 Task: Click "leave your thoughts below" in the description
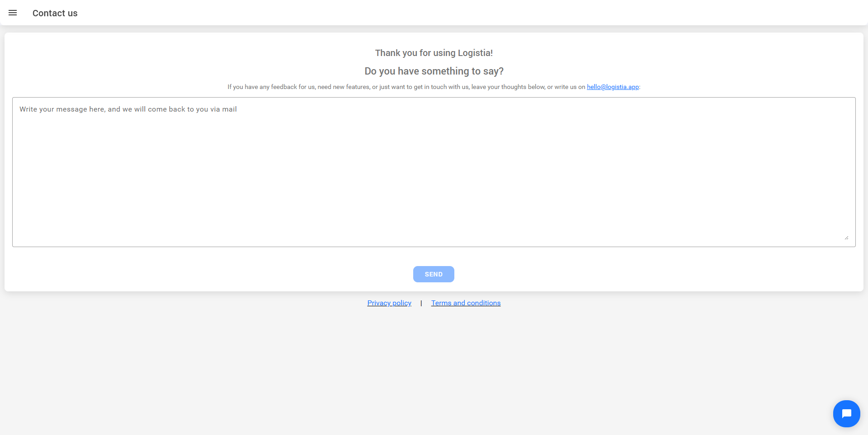pos(508,87)
